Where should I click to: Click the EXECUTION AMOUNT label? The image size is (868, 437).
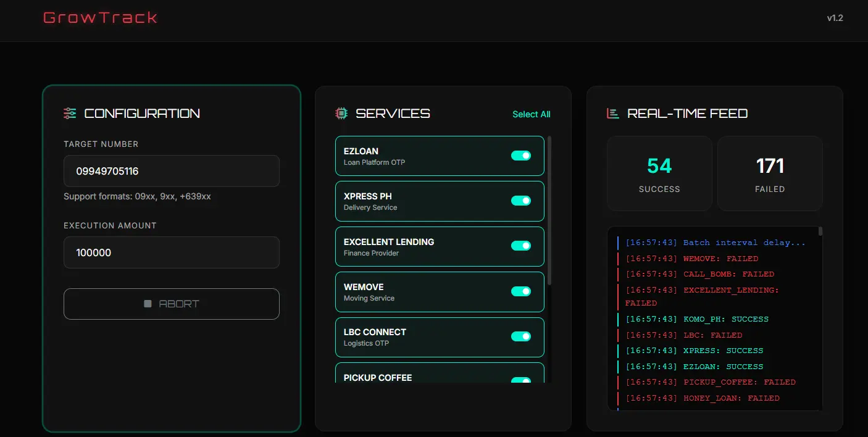110,225
